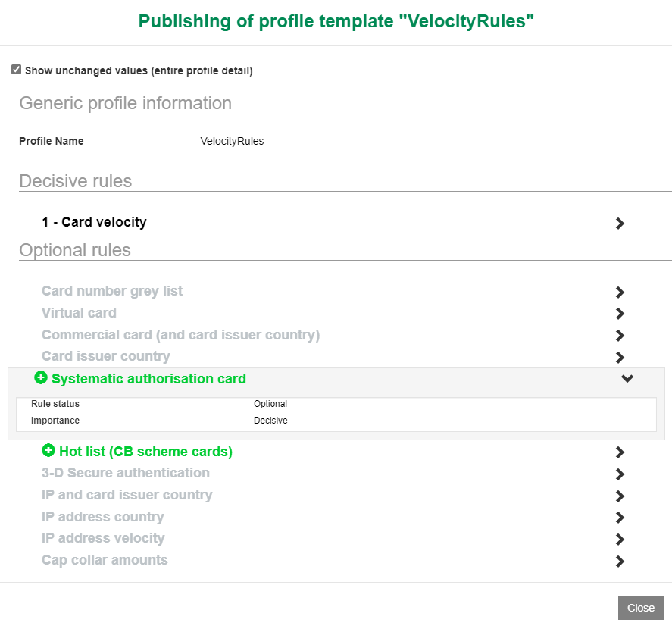This screenshot has height=632, width=672.
Task: Open the Cap collar amounts rule details
Action: tap(620, 562)
